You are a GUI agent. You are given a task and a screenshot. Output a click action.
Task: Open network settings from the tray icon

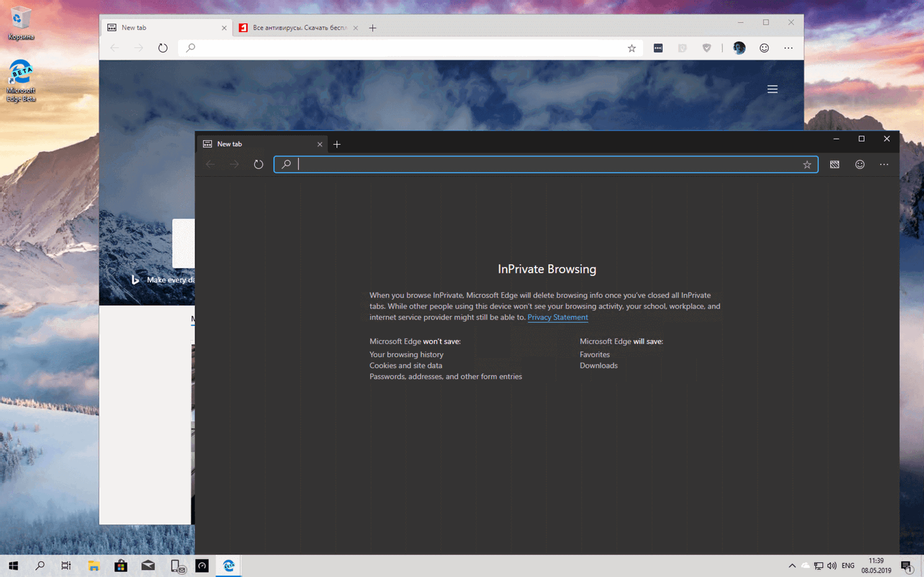pos(819,566)
